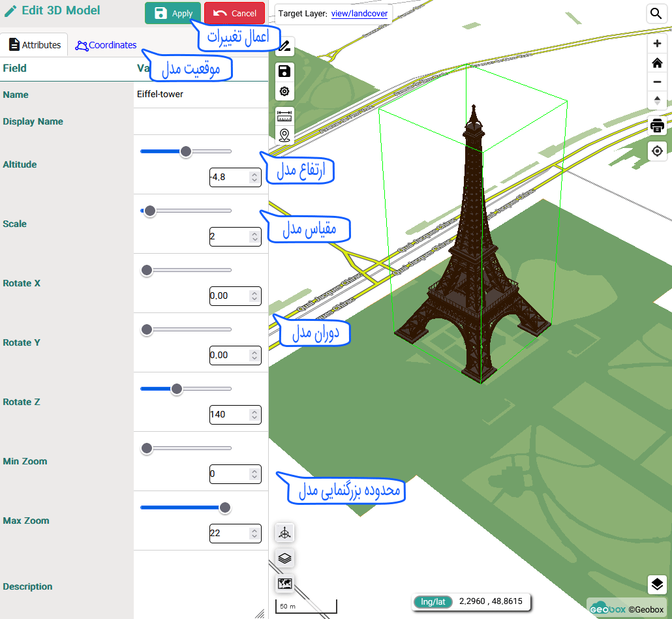This screenshot has width=672, height=619.
Task: Reset map to home view
Action: click(657, 63)
